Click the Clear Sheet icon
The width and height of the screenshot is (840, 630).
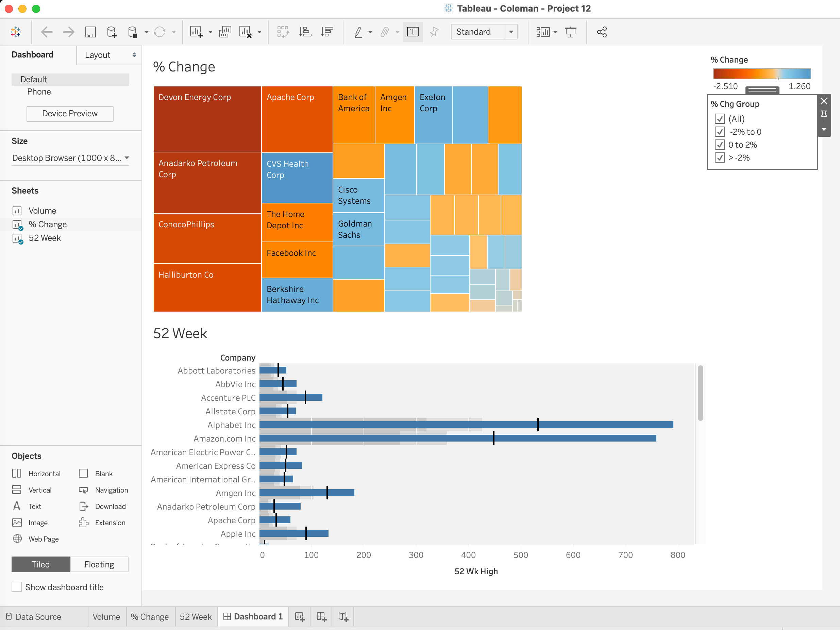tap(245, 32)
